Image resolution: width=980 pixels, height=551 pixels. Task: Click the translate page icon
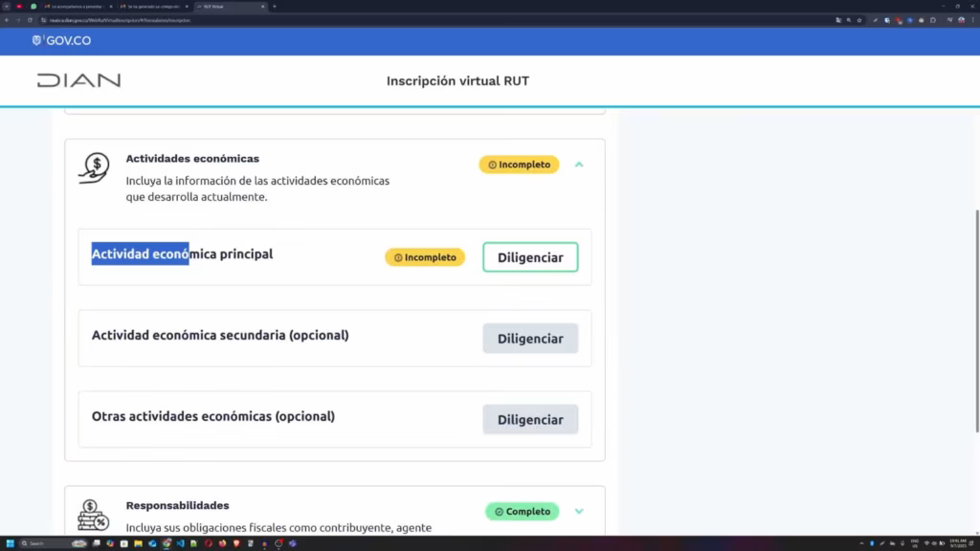tap(838, 20)
